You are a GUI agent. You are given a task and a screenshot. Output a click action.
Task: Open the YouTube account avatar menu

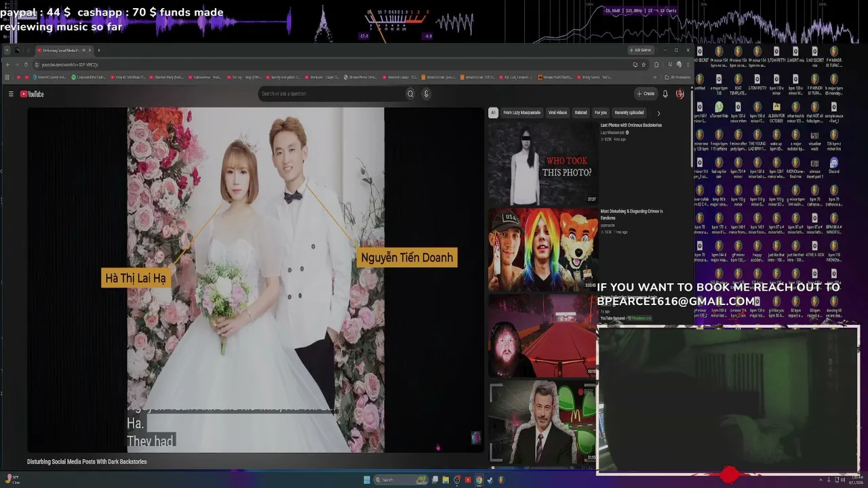point(680,94)
